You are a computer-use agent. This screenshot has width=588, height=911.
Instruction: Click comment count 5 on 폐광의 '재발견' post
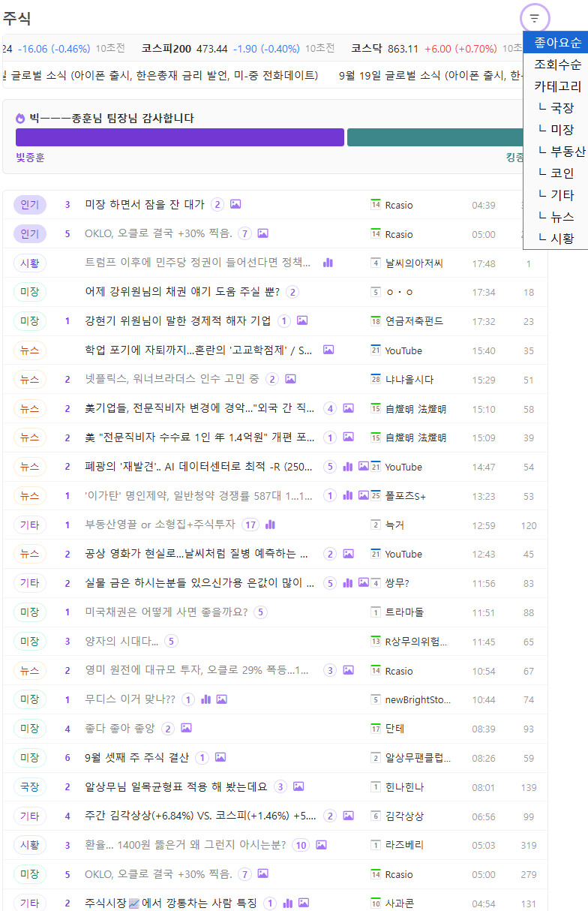click(x=330, y=467)
